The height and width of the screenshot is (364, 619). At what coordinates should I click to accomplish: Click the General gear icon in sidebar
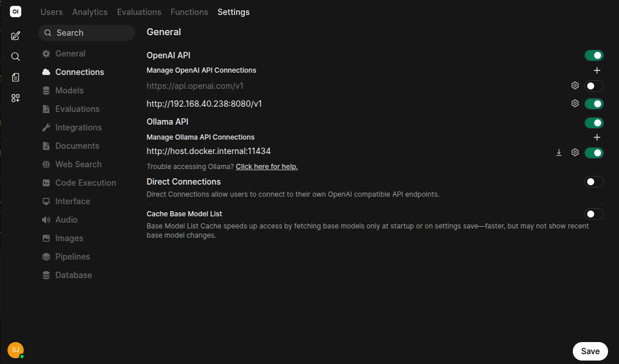click(x=46, y=54)
